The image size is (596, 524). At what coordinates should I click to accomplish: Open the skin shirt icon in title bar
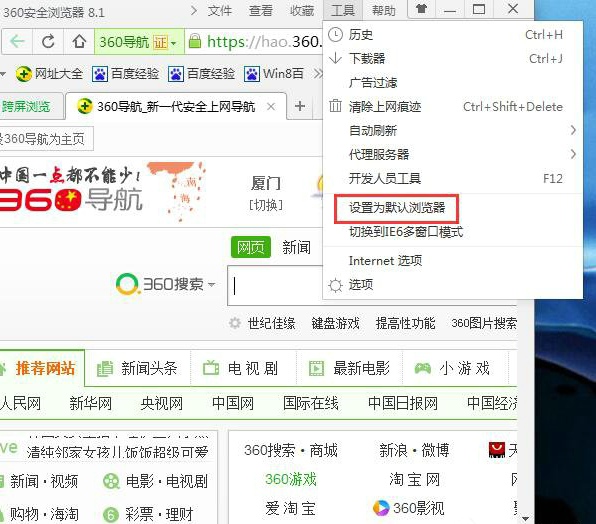[x=421, y=9]
